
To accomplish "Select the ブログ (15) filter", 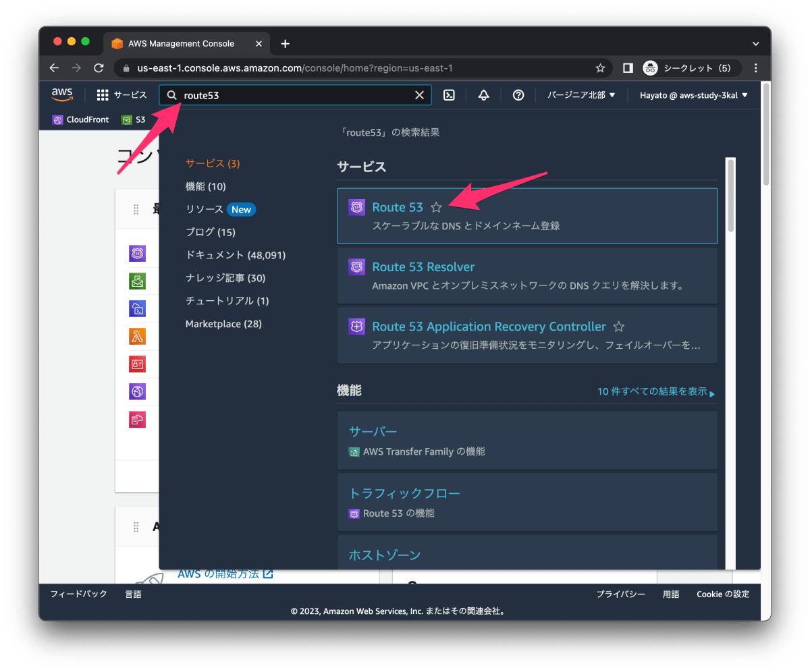I will [211, 232].
